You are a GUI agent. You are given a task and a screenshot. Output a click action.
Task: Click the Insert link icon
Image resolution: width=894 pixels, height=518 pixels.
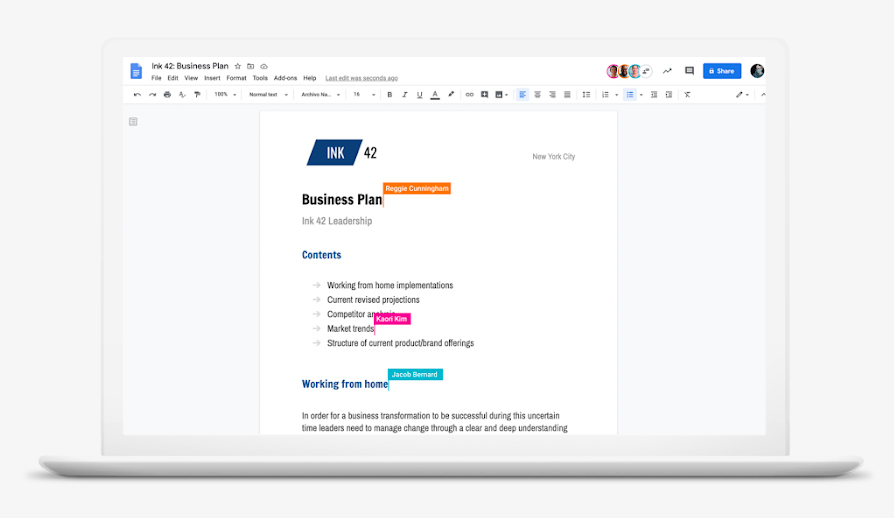469,95
